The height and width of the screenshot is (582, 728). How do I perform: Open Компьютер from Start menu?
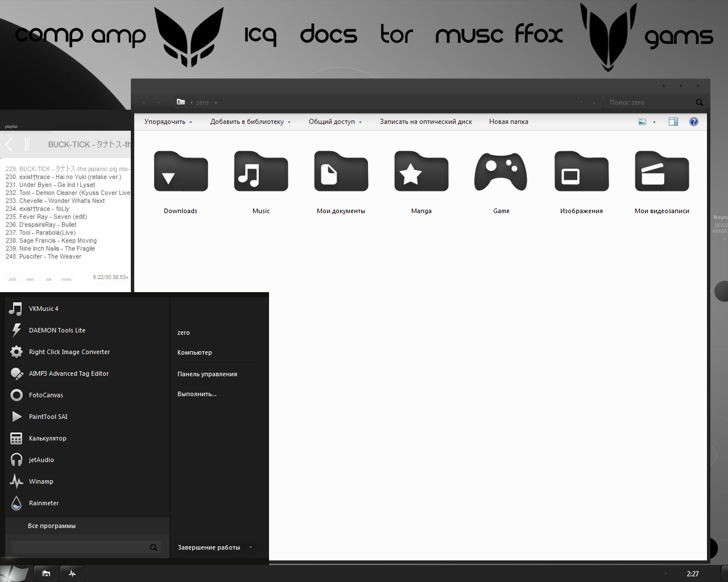195,352
